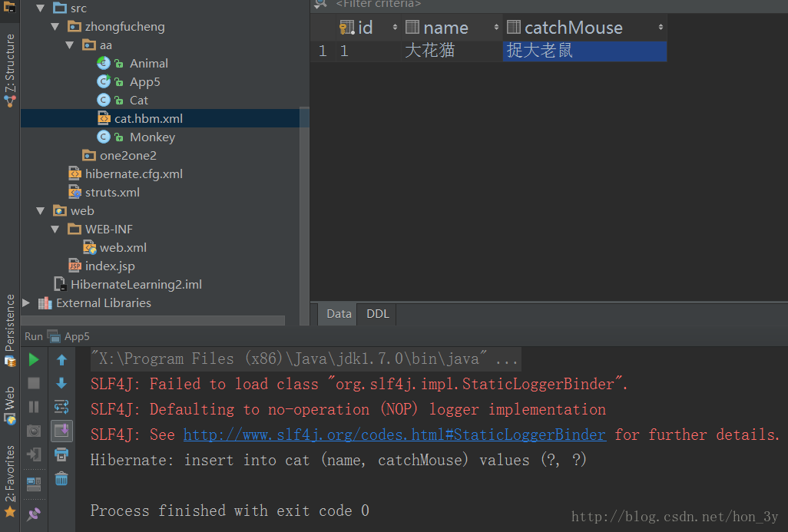The image size is (788, 532).
Task: Restore layout icon in Run toolbar
Action: (34, 484)
